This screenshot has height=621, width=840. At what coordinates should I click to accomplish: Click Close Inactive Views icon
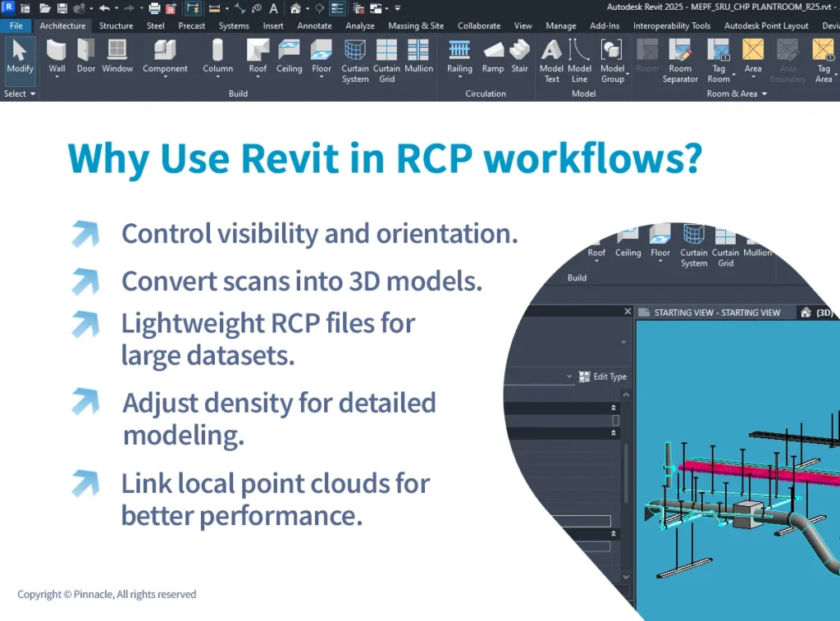(359, 8)
